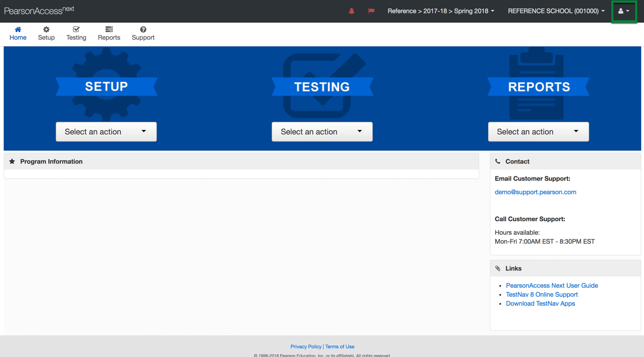Expand Testing Select an action dropdown
The image size is (644, 357).
(322, 132)
